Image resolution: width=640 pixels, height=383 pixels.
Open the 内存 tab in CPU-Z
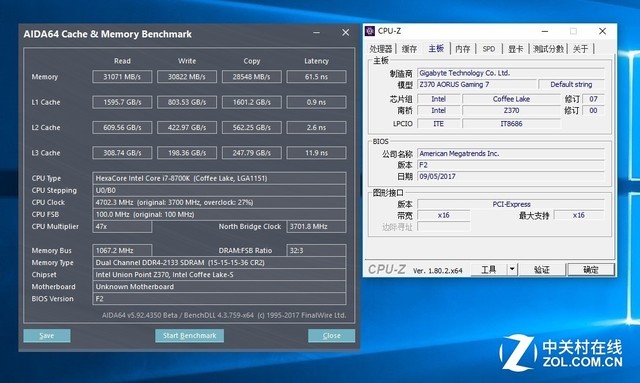coord(462,49)
